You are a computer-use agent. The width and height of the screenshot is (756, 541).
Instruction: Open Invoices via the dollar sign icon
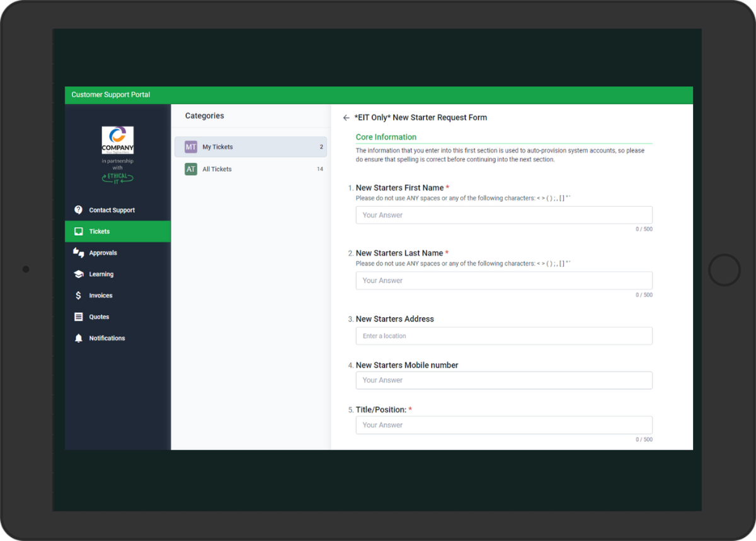(x=79, y=296)
